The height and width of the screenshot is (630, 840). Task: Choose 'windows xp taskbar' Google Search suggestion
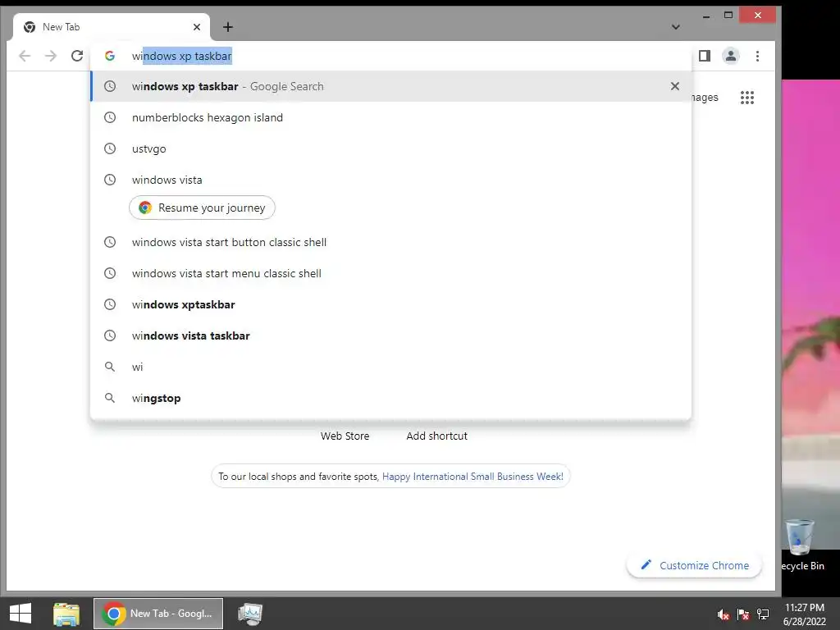(x=391, y=86)
